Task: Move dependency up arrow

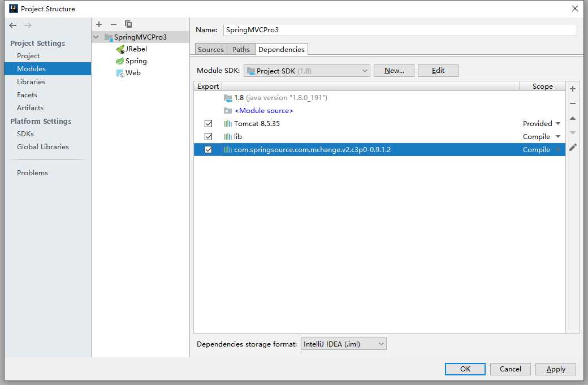Action: 573,119
